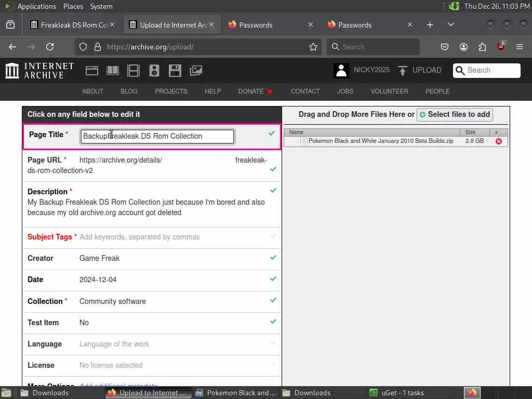Sort file list by Name column

[372, 132]
